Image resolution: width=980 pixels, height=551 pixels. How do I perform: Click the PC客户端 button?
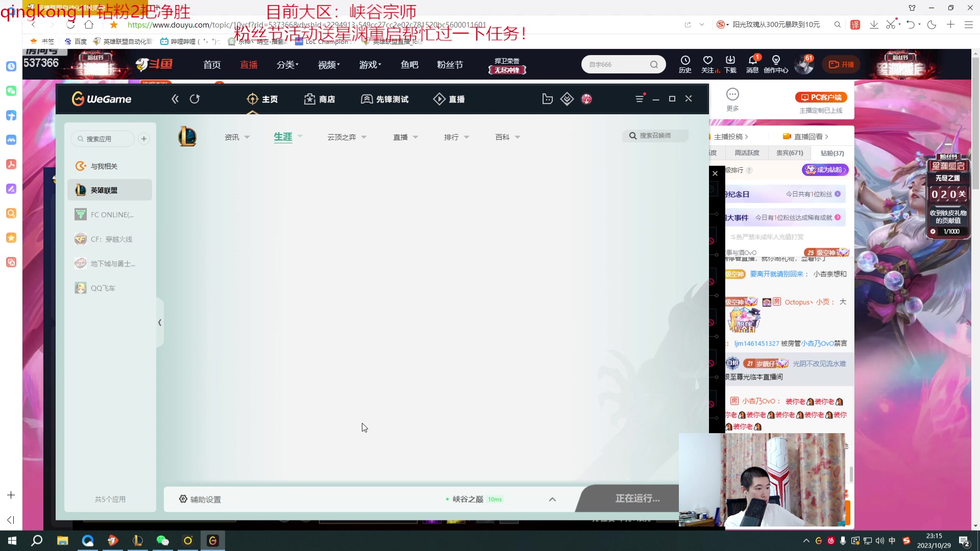[x=821, y=97]
